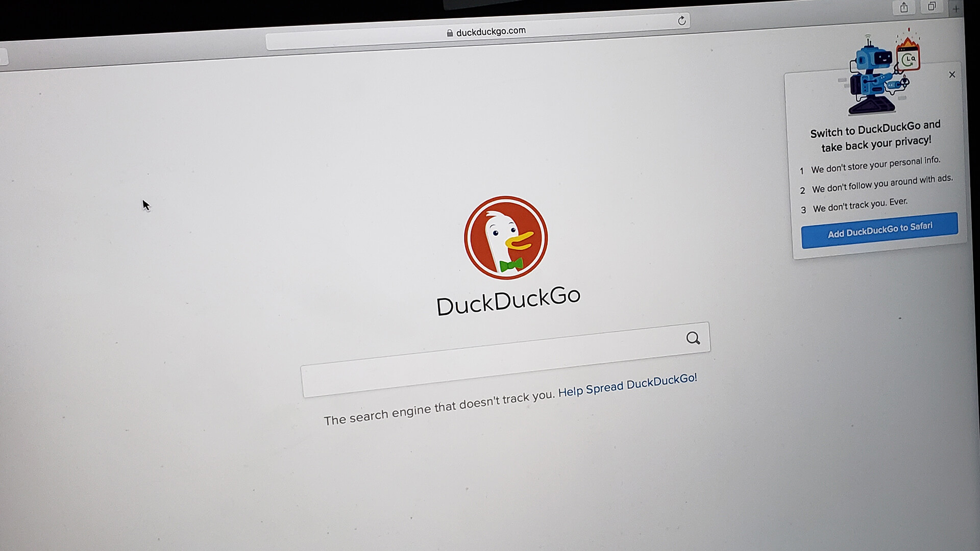The width and height of the screenshot is (980, 551).
Task: Click the DuckDuckGo search icon
Action: point(692,338)
